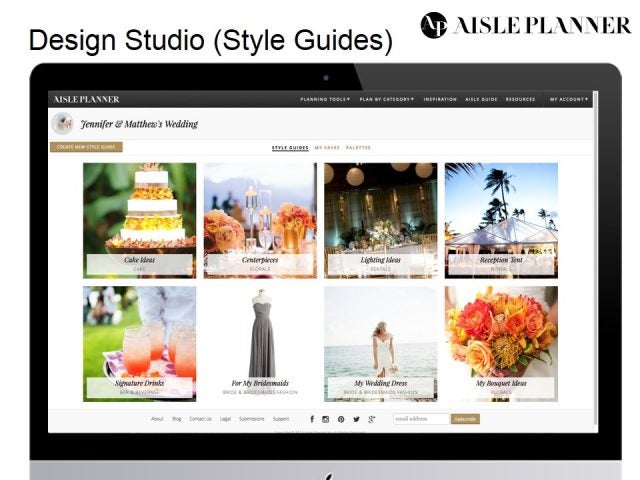This screenshot has width=640, height=480.
Task: Click the email address input field
Action: tap(421, 419)
